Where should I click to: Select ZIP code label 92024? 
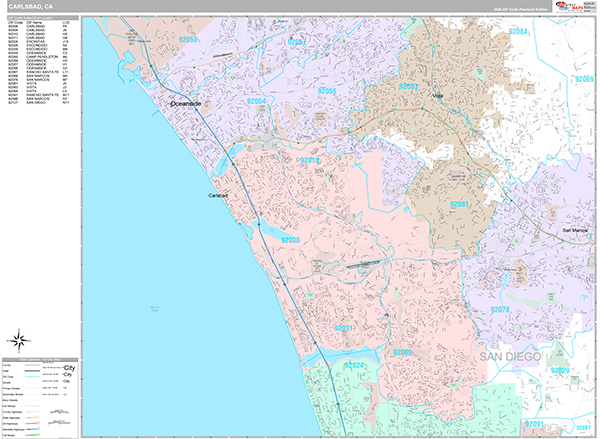click(x=354, y=366)
